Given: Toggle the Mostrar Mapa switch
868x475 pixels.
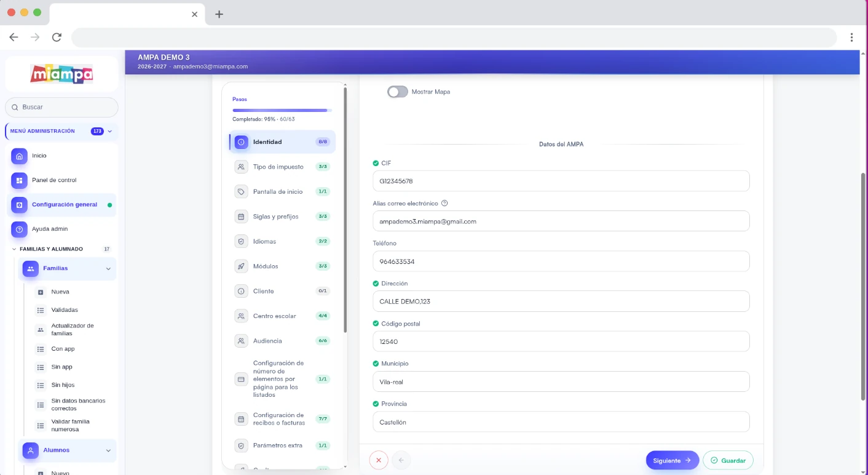Looking at the screenshot, I should click(398, 92).
